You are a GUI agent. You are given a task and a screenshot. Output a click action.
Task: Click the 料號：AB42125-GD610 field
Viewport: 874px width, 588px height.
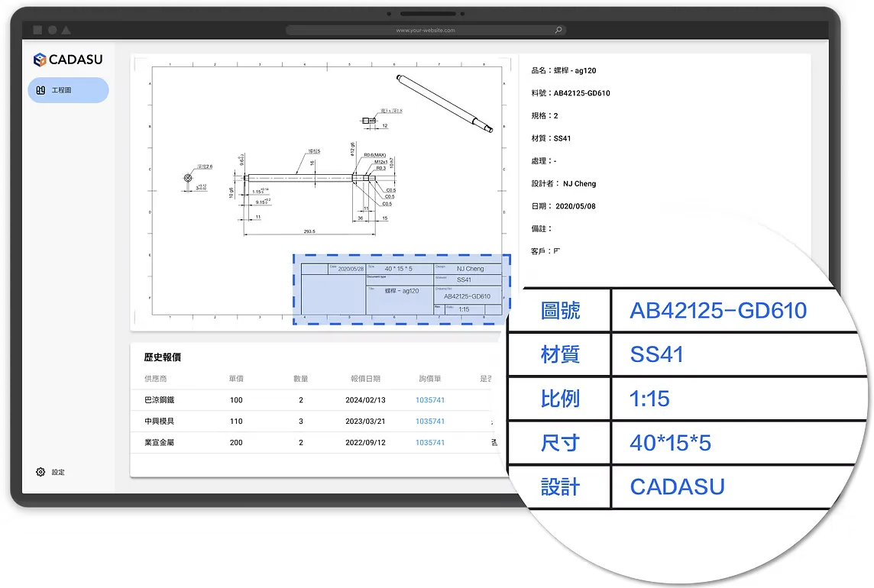(x=570, y=93)
